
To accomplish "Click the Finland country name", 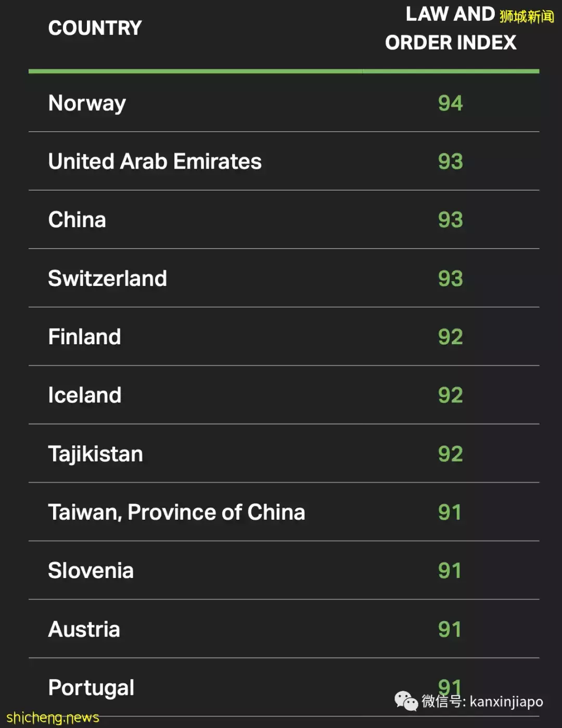I will (x=84, y=337).
